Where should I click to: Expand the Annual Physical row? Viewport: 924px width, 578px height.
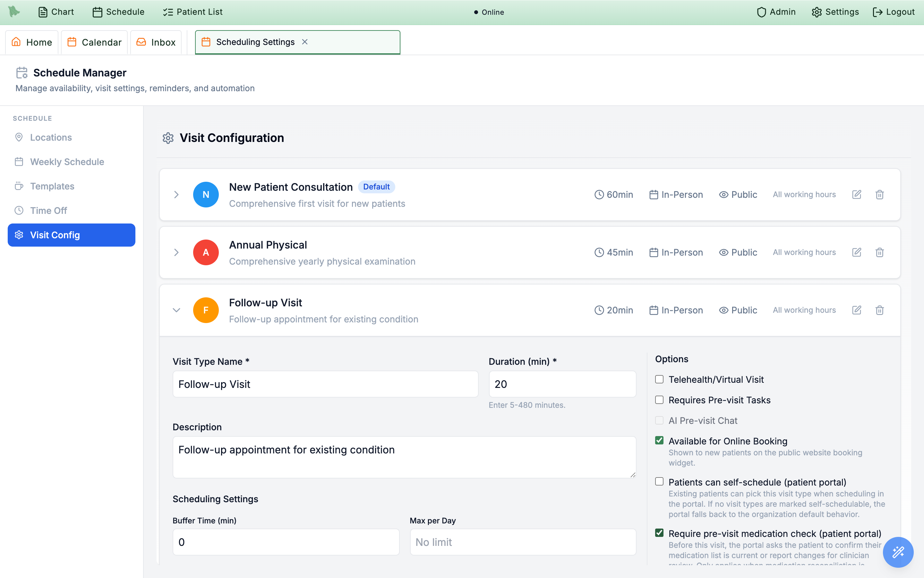(x=176, y=252)
